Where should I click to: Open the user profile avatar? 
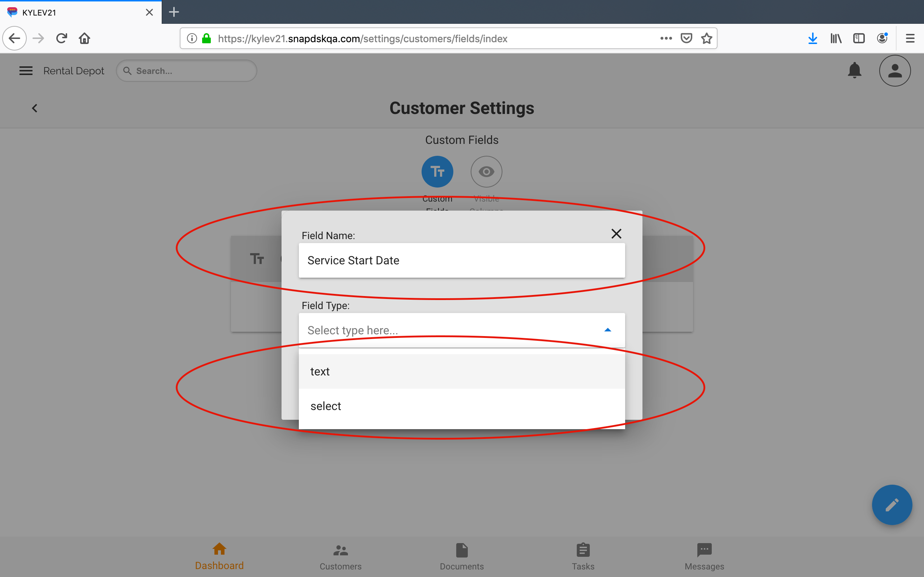tap(895, 71)
